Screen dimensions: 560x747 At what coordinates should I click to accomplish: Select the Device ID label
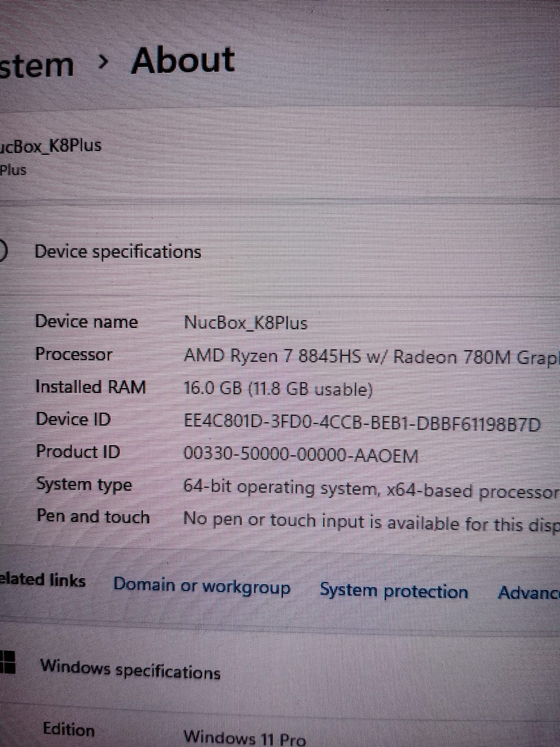pyautogui.click(x=73, y=419)
